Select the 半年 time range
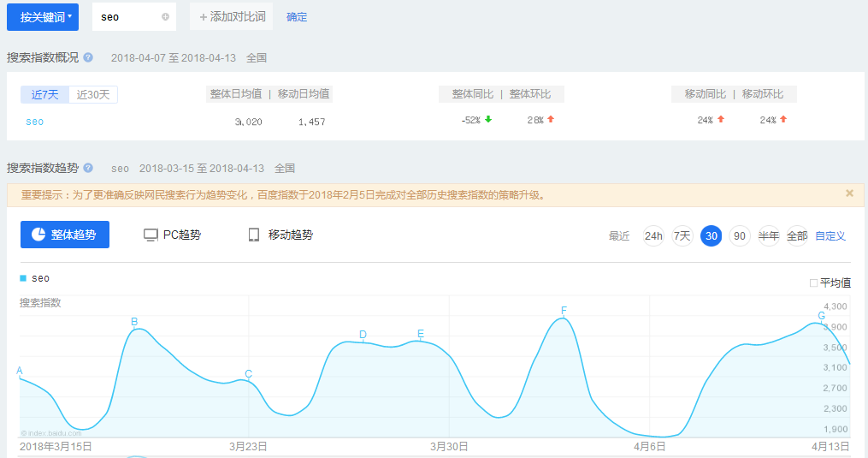 pyautogui.click(x=768, y=235)
